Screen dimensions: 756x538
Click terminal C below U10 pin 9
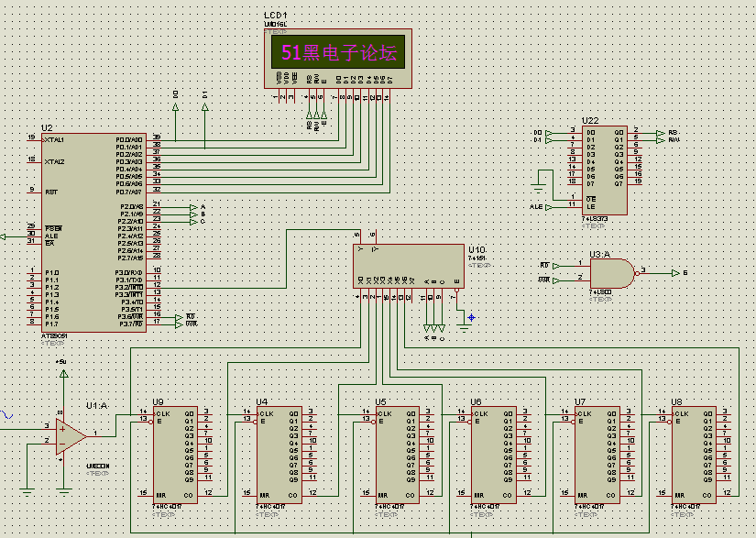point(441,328)
